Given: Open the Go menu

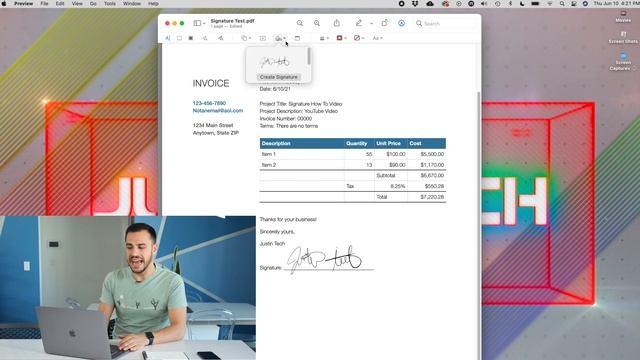Looking at the screenshot, I should 93,4.
